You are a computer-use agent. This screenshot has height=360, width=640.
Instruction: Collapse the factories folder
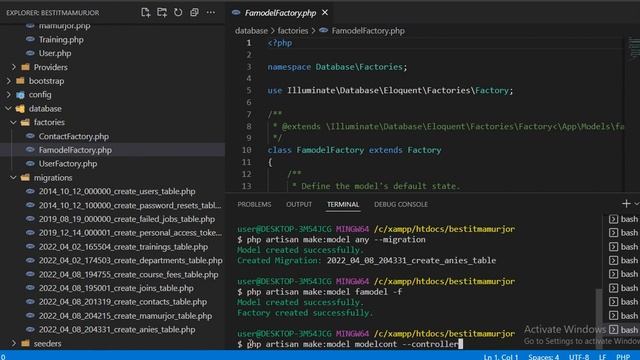13,122
